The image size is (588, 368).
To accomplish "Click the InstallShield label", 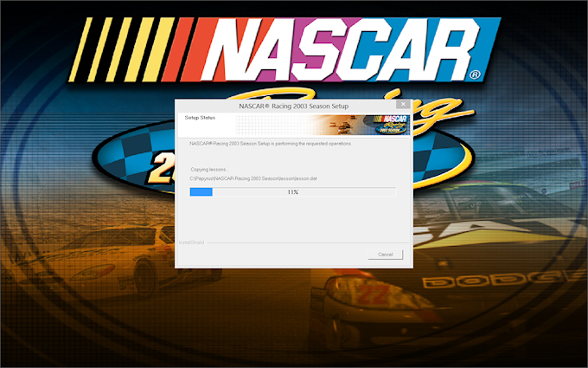I will pyautogui.click(x=191, y=242).
